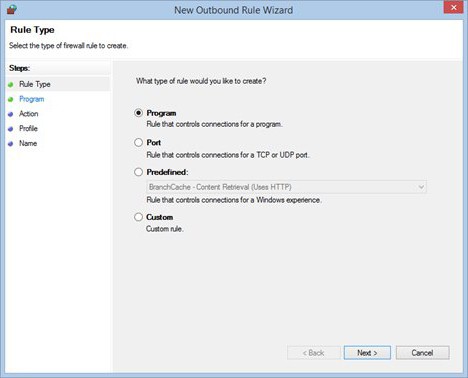Click the purple bullet beside Action step
This screenshot has height=378, width=468.
11,114
